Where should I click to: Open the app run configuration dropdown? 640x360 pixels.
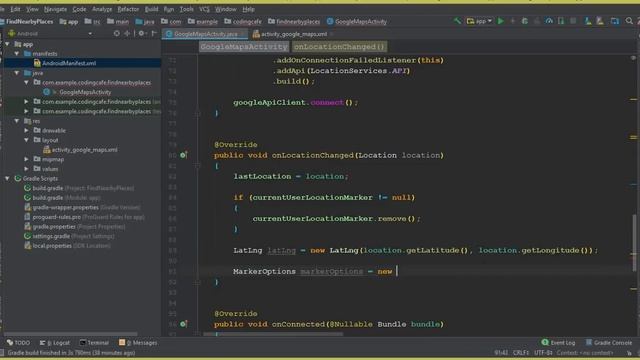pyautogui.click(x=480, y=21)
